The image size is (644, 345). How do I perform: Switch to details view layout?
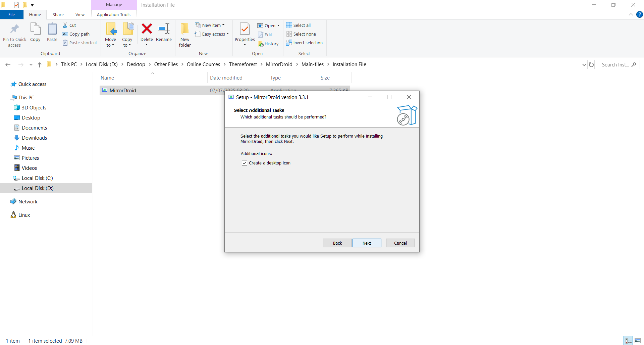click(628, 341)
